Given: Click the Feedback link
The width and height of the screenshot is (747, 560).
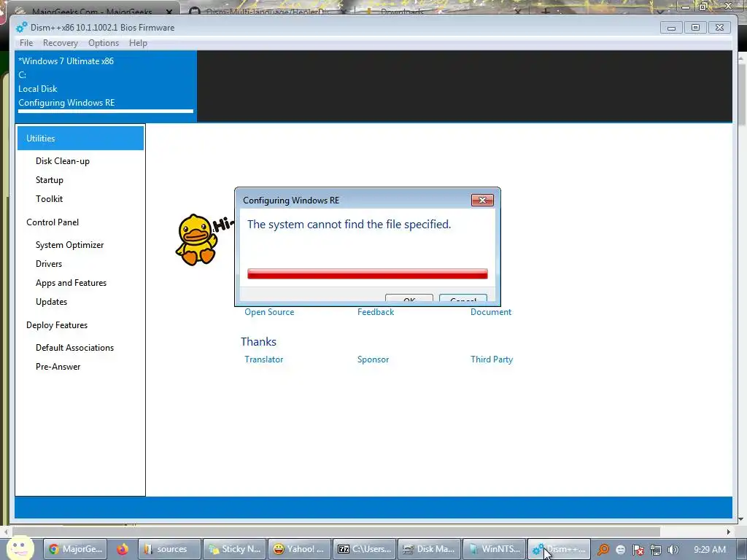Looking at the screenshot, I should tap(376, 312).
